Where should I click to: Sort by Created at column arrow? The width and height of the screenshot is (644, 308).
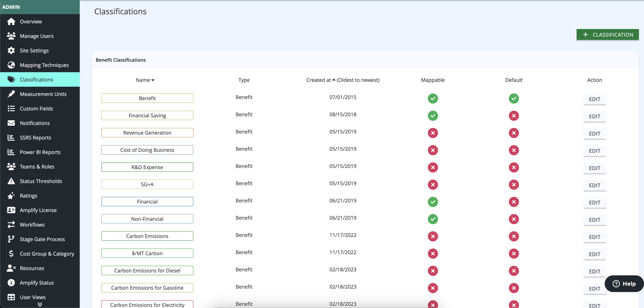point(333,80)
